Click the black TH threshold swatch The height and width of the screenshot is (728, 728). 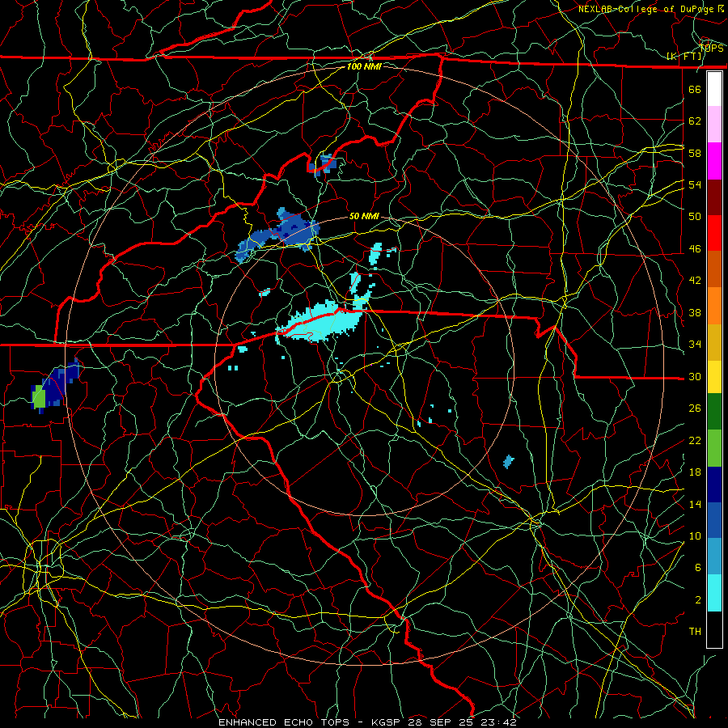714,629
